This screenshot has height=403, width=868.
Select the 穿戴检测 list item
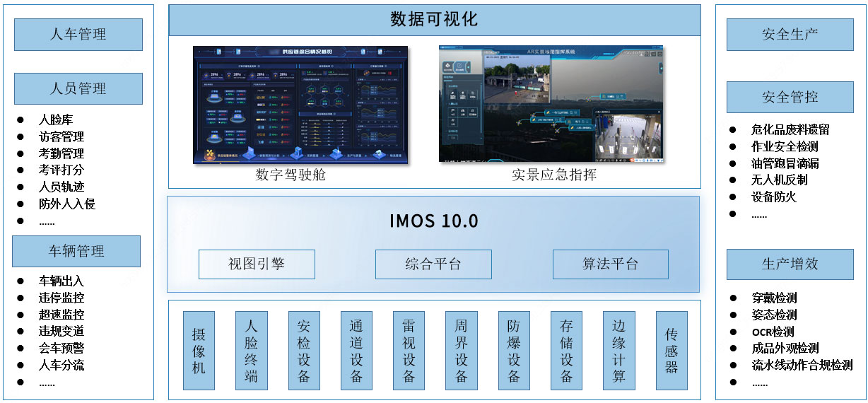coord(774,298)
